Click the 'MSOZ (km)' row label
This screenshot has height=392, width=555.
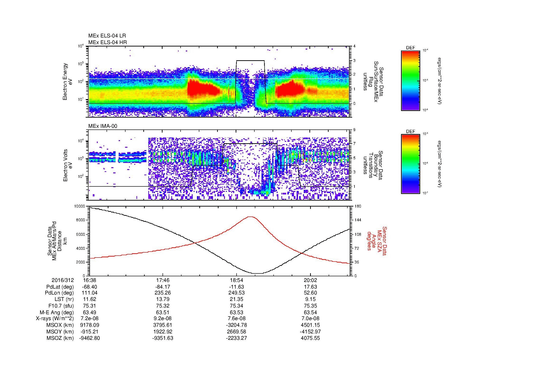click(x=60, y=338)
